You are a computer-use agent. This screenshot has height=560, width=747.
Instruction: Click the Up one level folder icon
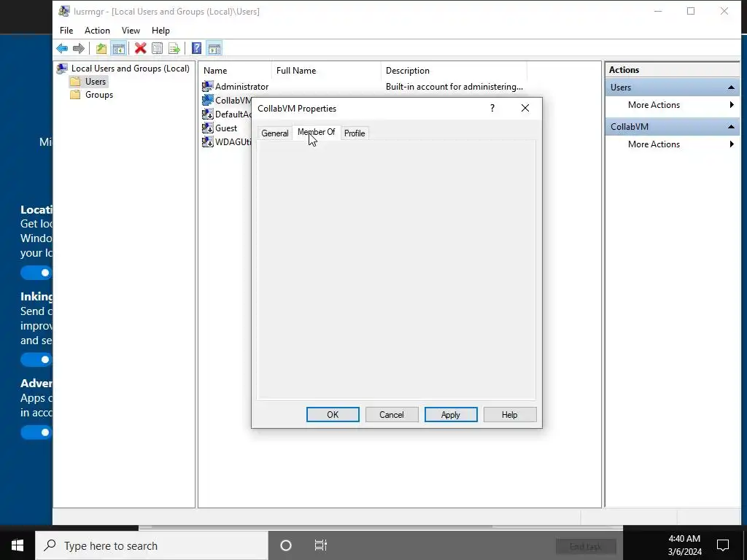tap(101, 48)
